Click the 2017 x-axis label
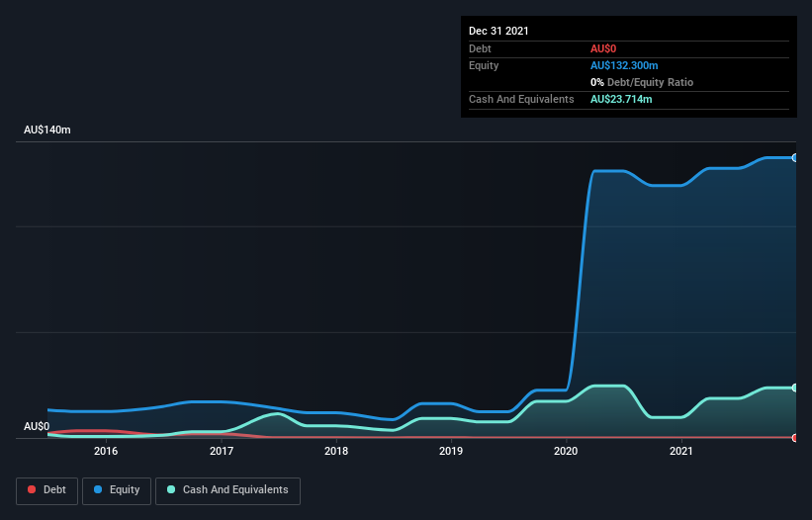This screenshot has height=520, width=812. click(x=222, y=451)
